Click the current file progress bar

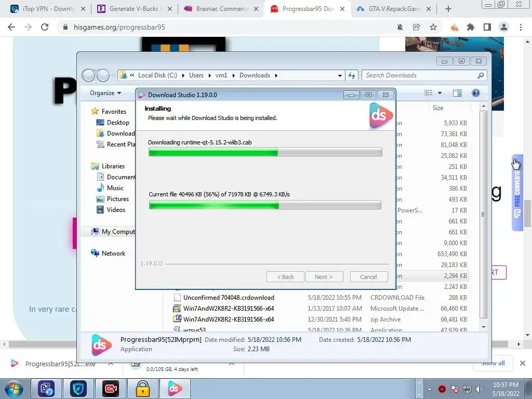[265, 205]
